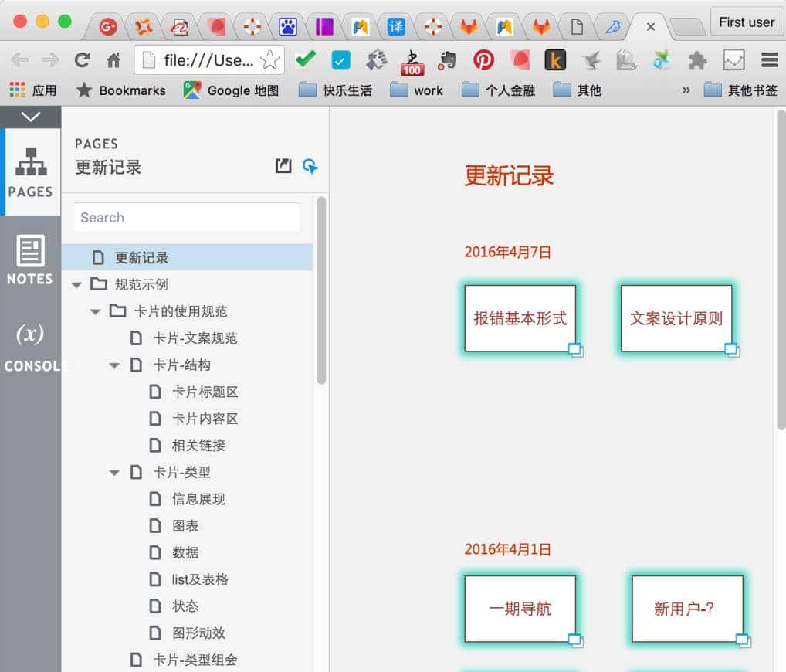Click the Evernote extension icon
Image resolution: width=786 pixels, height=672 pixels.
tap(449, 59)
